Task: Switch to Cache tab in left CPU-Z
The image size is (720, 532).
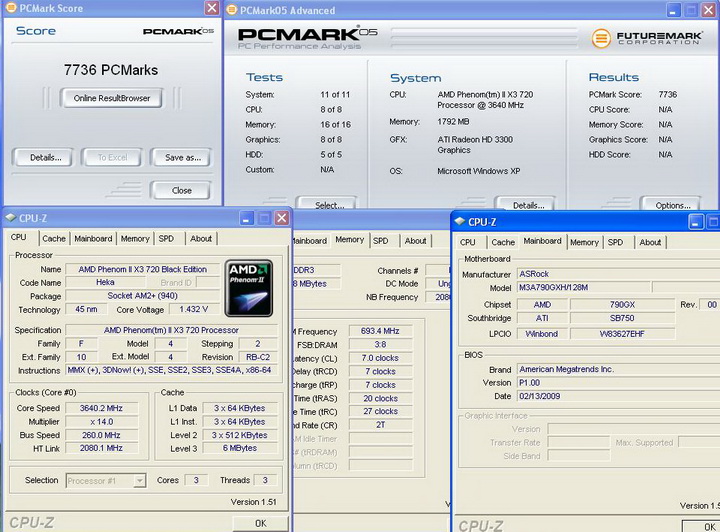Action: point(54,239)
